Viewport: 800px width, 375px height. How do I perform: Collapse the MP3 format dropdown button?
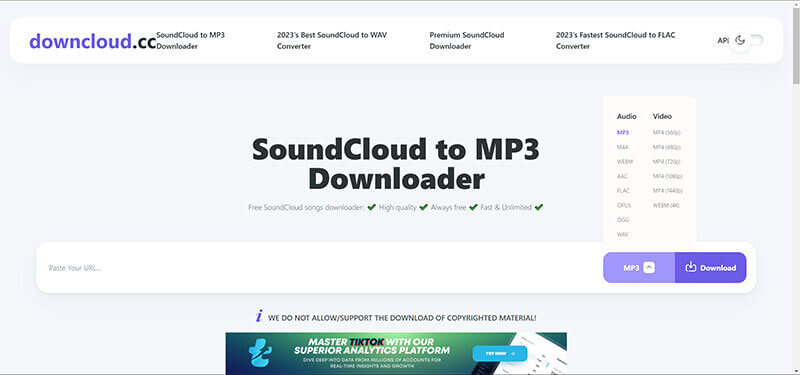[639, 267]
